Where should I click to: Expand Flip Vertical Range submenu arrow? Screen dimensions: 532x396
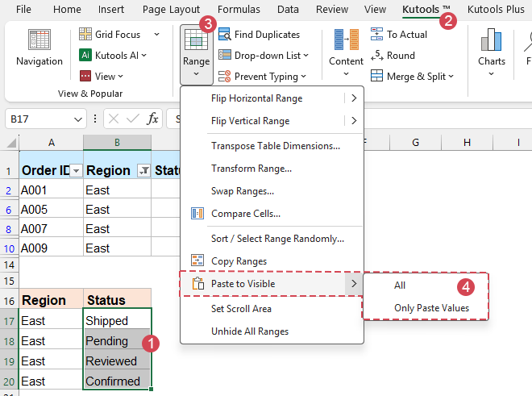[354, 120]
